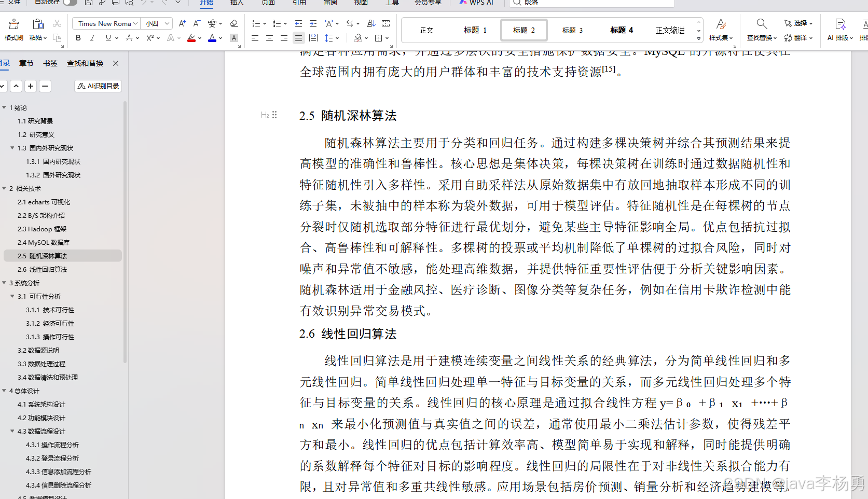This screenshot has height=499, width=868.
Task: Click the AI 排版 layout icon
Action: click(x=841, y=24)
